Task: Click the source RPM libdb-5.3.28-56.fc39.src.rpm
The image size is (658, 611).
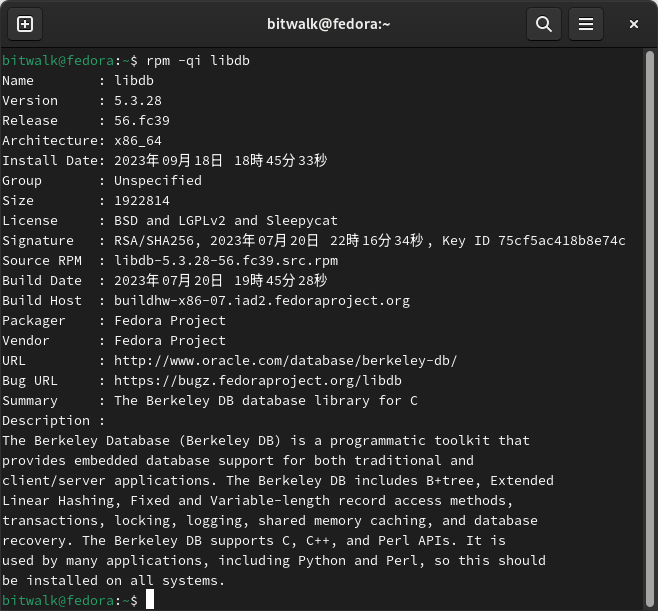Action: click(226, 261)
